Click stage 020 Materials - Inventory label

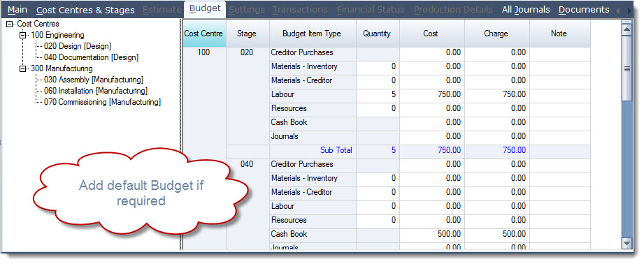point(304,66)
